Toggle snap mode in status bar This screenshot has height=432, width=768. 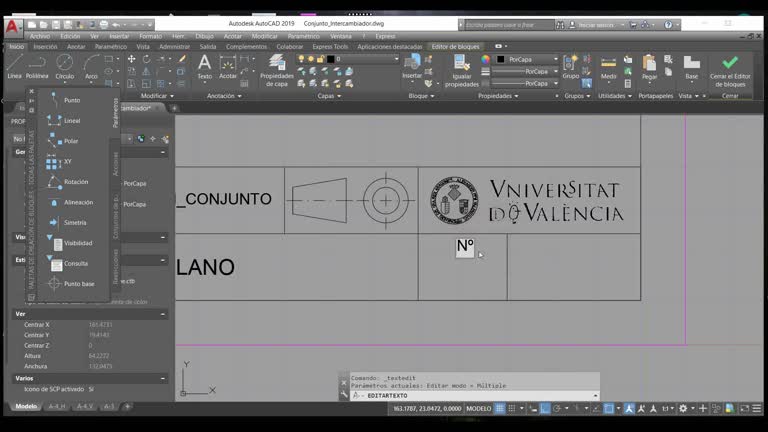(512, 408)
